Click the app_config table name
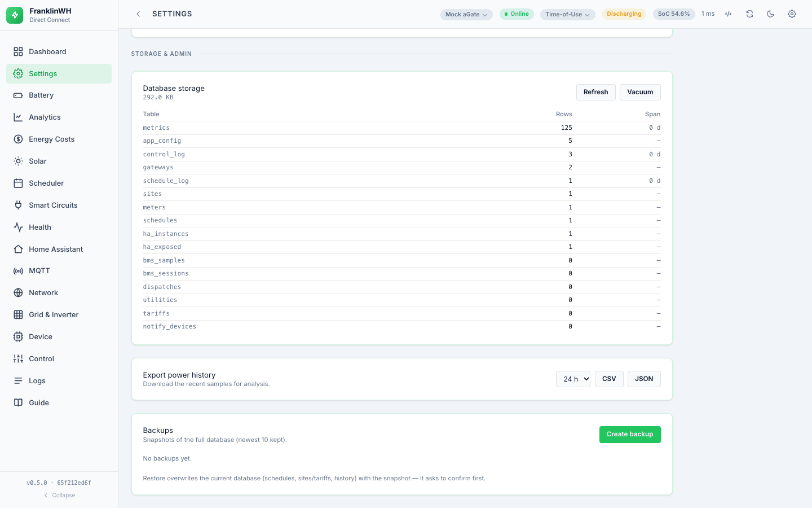The height and width of the screenshot is (508, 812). (x=162, y=141)
